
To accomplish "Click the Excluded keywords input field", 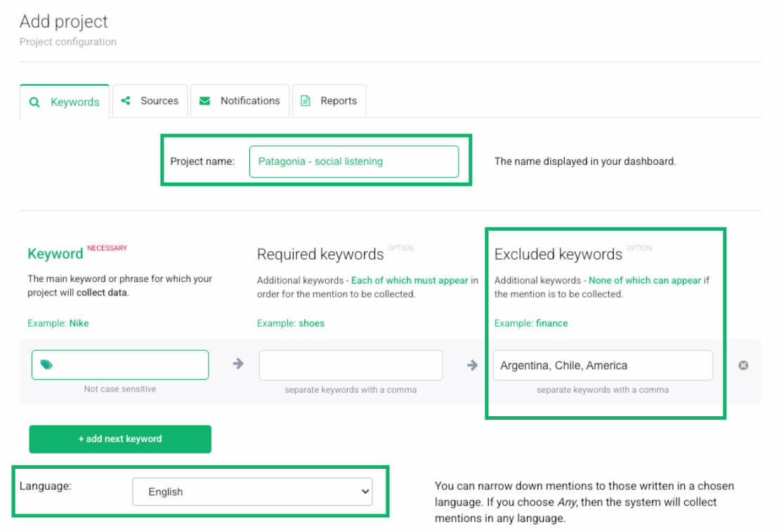I will [603, 365].
